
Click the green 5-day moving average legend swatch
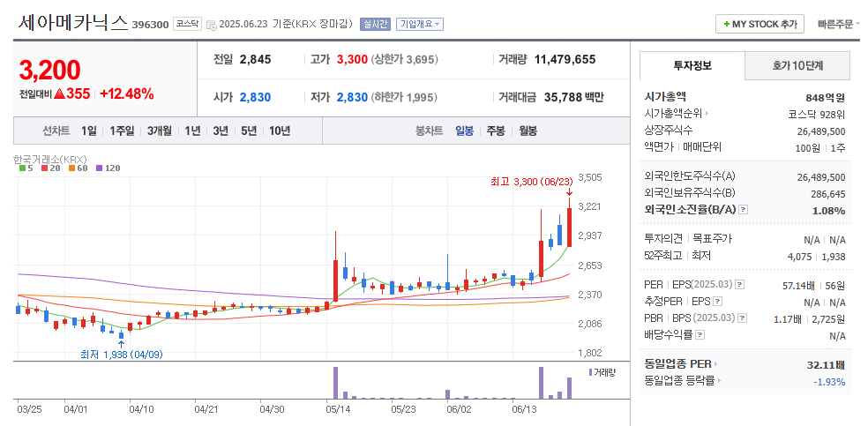tap(21, 168)
